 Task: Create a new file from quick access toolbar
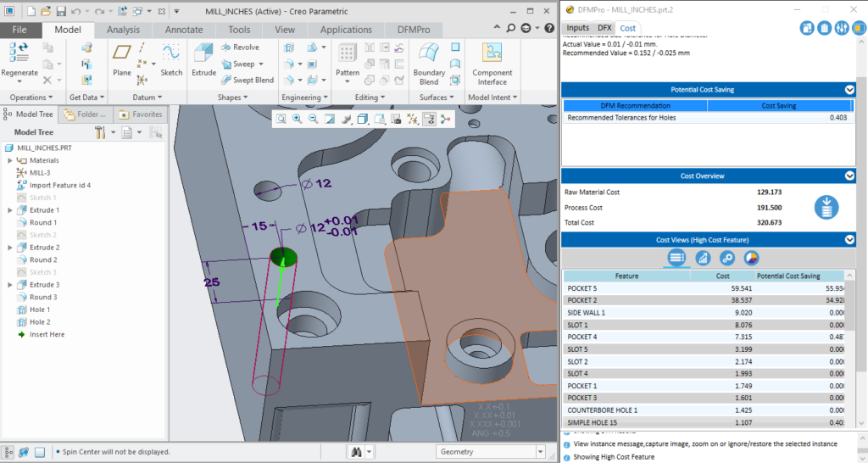pos(31,11)
